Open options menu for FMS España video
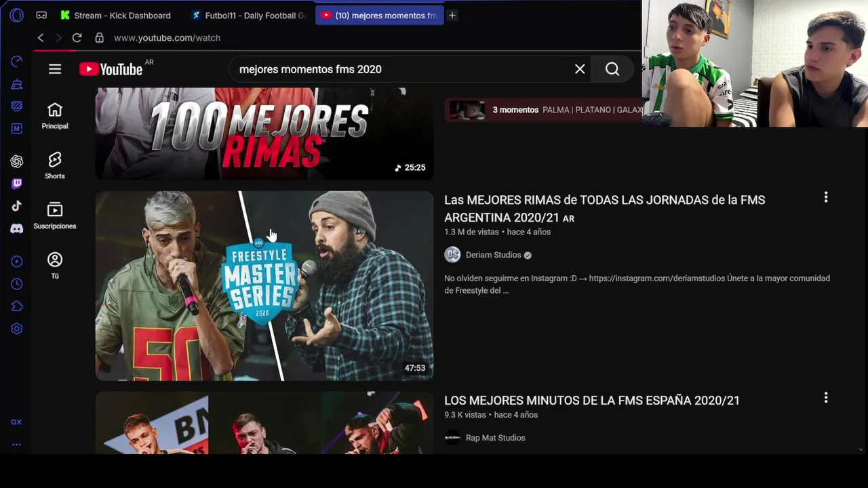 (x=826, y=398)
